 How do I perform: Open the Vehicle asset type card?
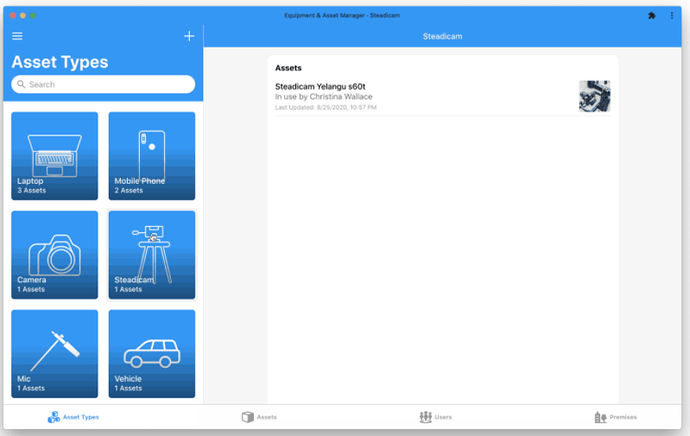click(152, 354)
